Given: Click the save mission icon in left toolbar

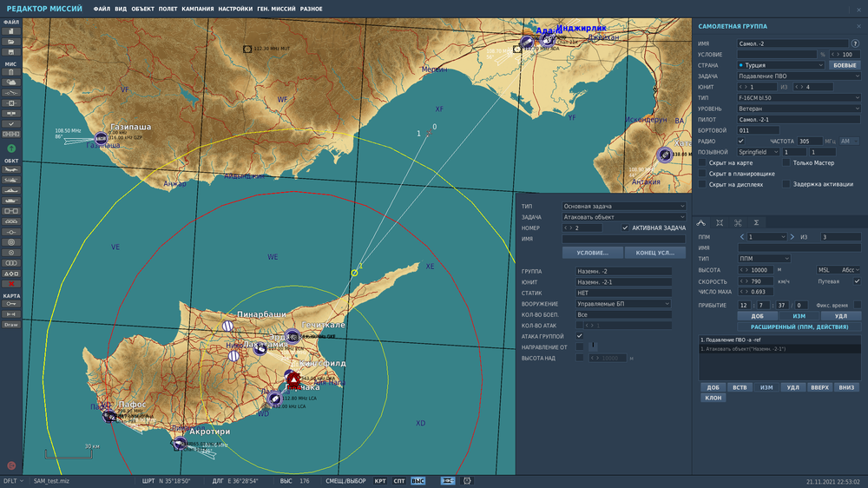Looking at the screenshot, I should point(11,52).
